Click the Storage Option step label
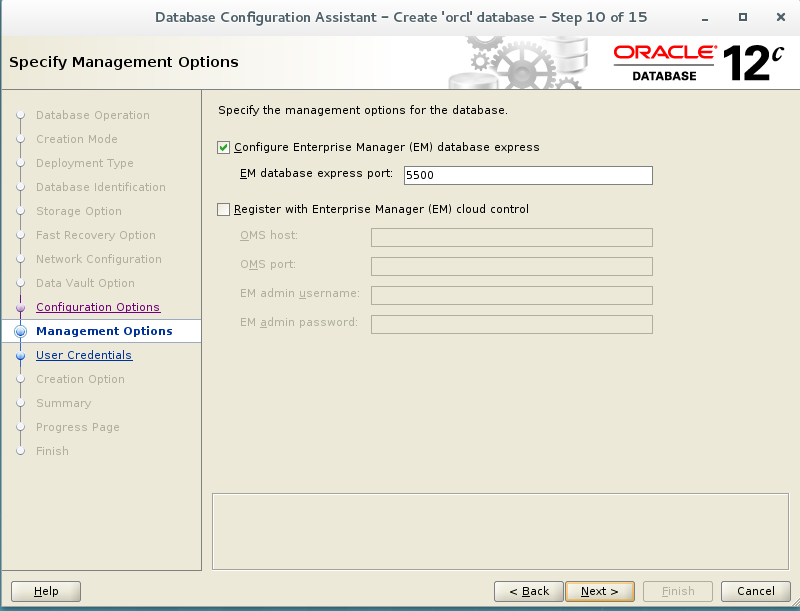The width and height of the screenshot is (800, 611). tap(79, 211)
